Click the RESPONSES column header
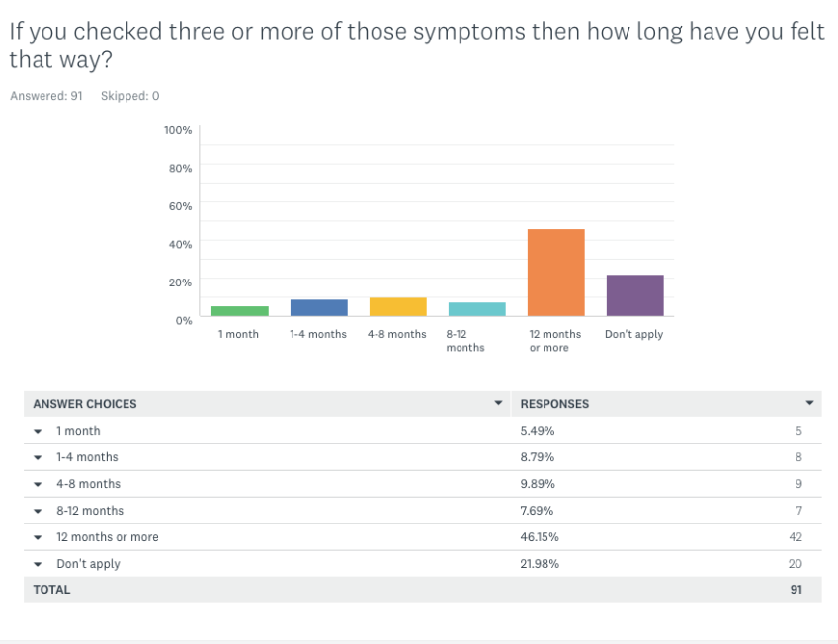This screenshot has height=644, width=838. coord(554,404)
